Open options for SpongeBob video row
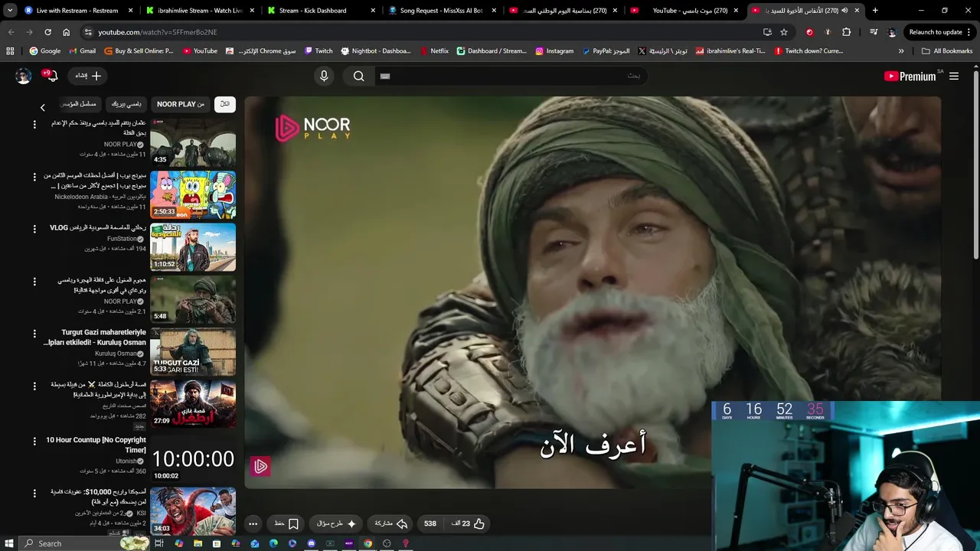 pos(34,177)
